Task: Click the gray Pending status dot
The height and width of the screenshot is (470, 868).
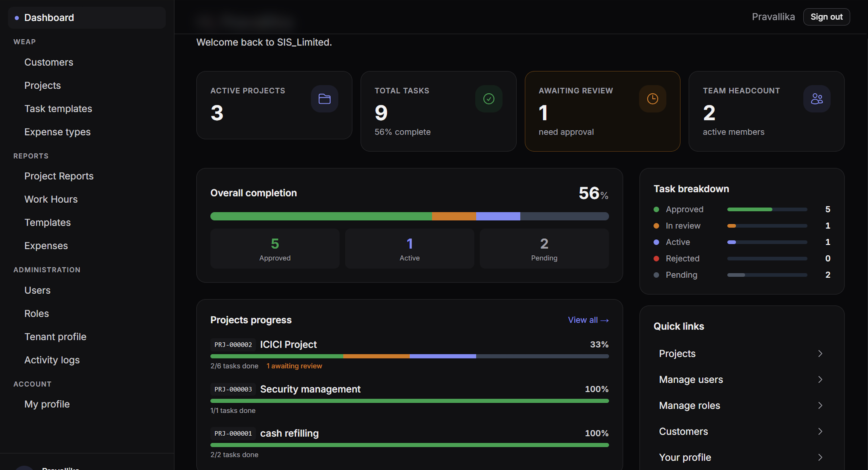Action: pyautogui.click(x=656, y=275)
